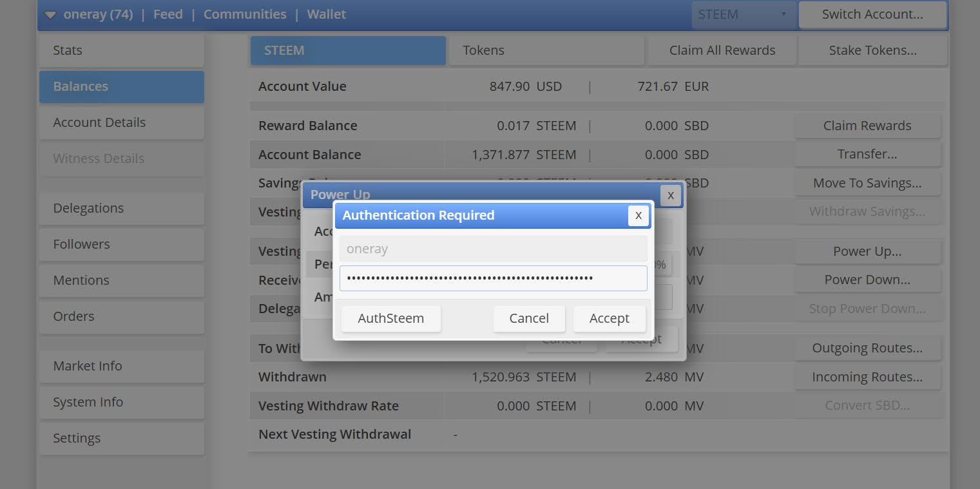Close the Authentication Required dialog with x
Viewport: 980px width, 489px height.
638,216
